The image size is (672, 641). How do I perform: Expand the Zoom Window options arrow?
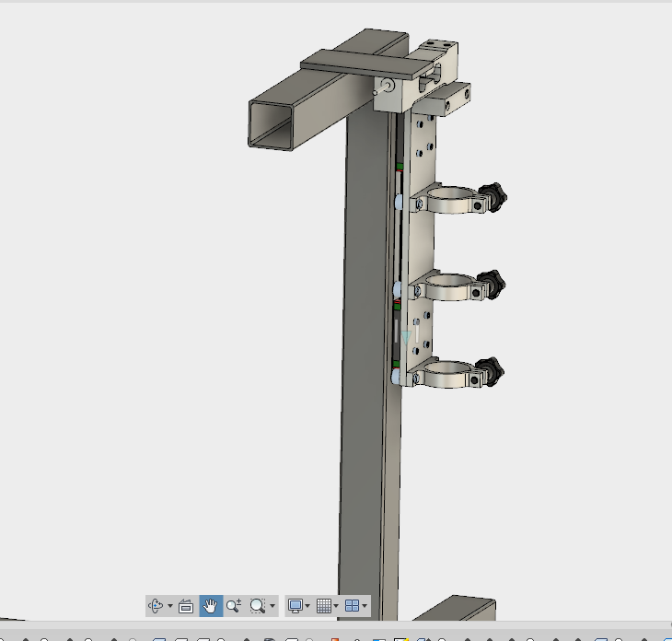pyautogui.click(x=272, y=606)
